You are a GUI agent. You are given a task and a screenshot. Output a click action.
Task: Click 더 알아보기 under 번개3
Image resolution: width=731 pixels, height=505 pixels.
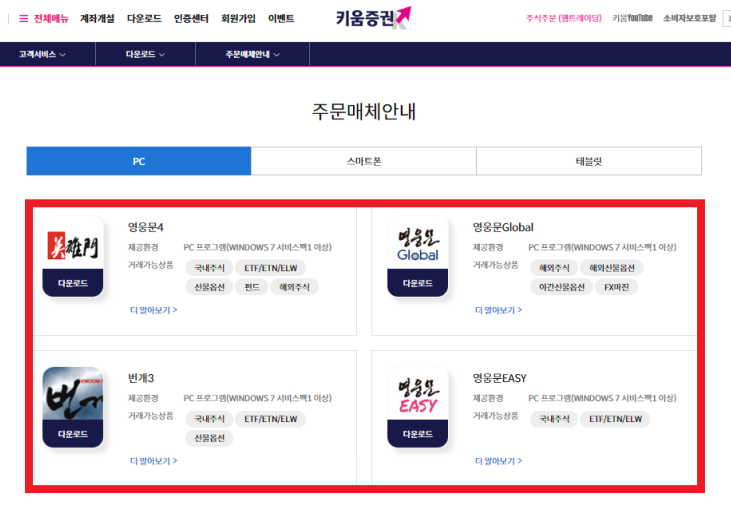[153, 461]
